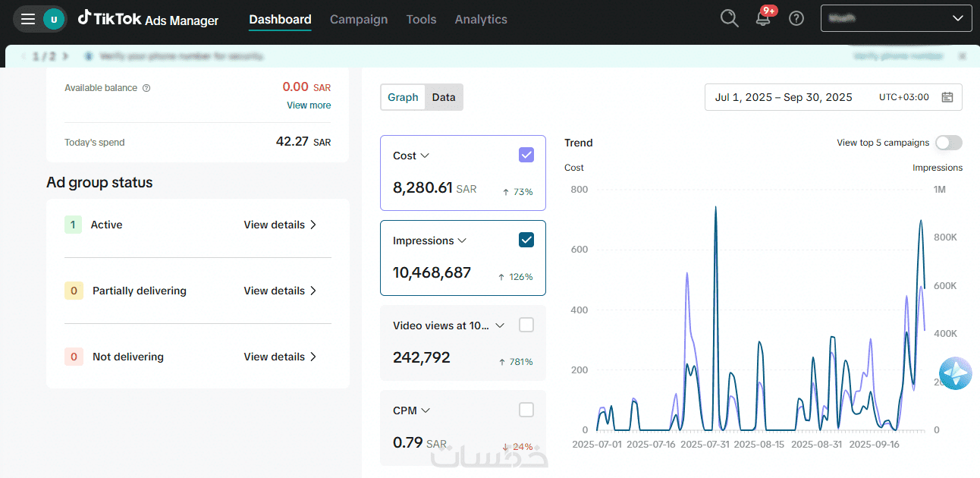980x478 pixels.
Task: Open the hamburger navigation menu
Action: point(28,19)
